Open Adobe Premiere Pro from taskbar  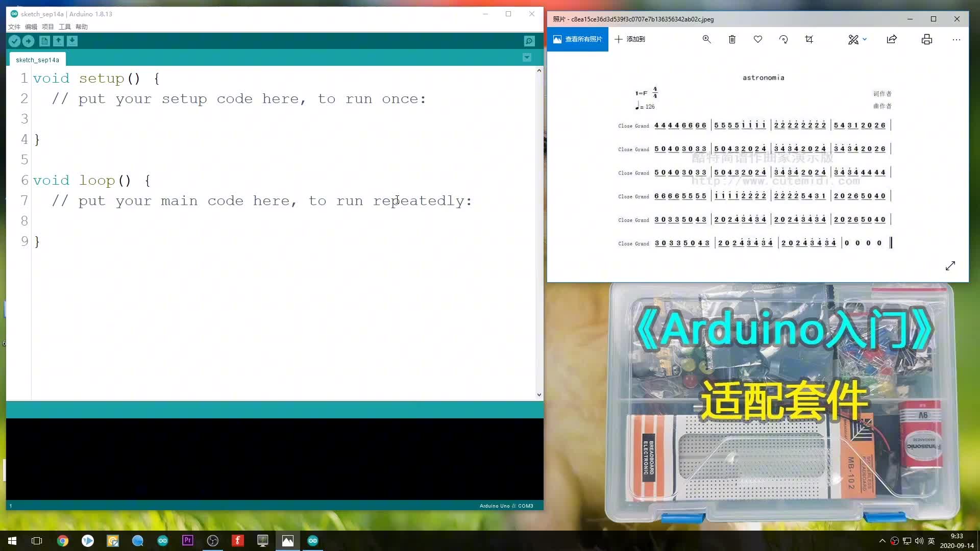(188, 541)
